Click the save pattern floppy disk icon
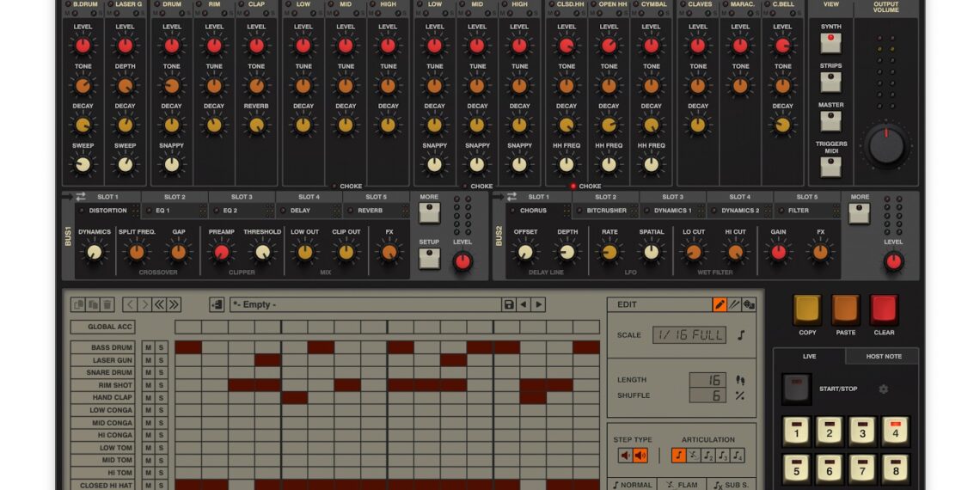Image resolution: width=980 pixels, height=490 pixels. pos(509,304)
